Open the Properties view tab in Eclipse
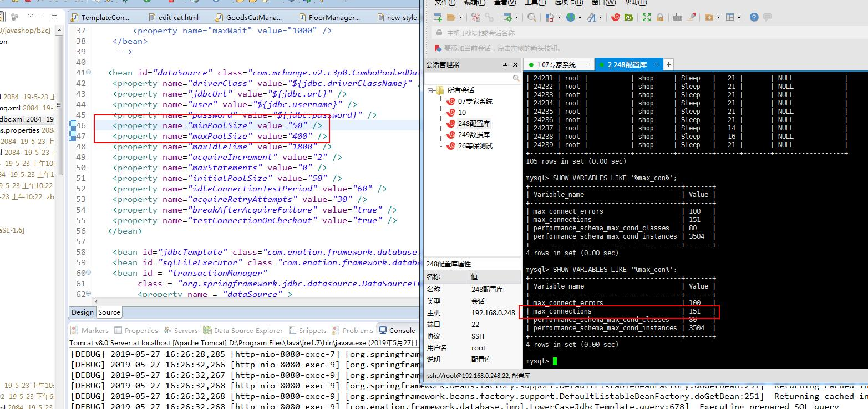Viewport: 868px width, 409px height. [x=136, y=330]
